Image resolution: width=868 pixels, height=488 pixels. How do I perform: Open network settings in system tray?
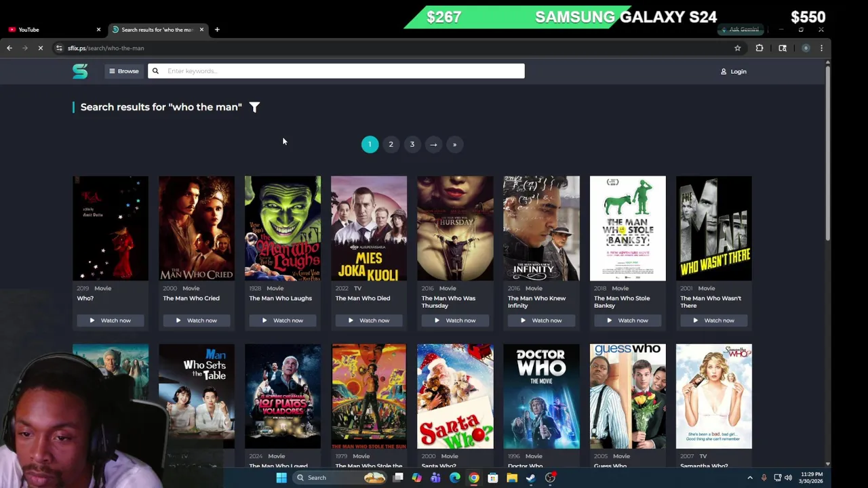(x=777, y=478)
